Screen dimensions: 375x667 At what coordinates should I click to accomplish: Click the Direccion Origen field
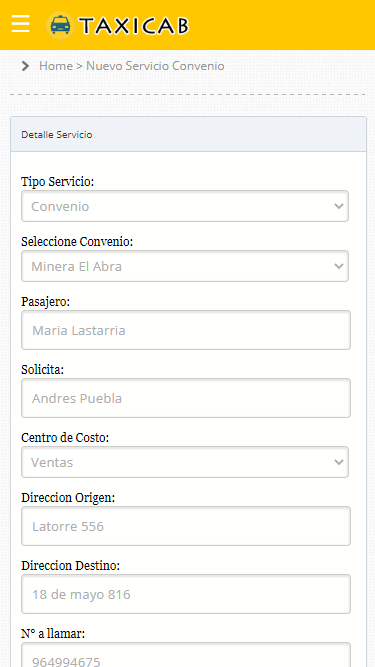[186, 526]
